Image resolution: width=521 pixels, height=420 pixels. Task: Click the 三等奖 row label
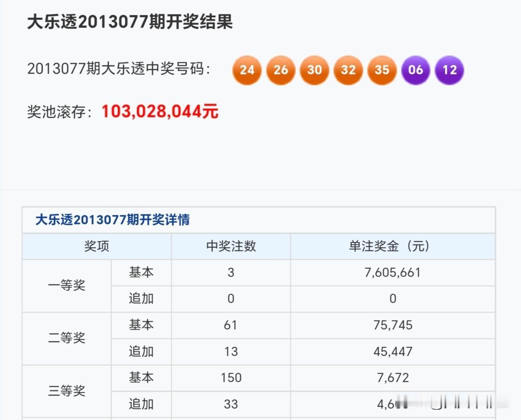66,391
